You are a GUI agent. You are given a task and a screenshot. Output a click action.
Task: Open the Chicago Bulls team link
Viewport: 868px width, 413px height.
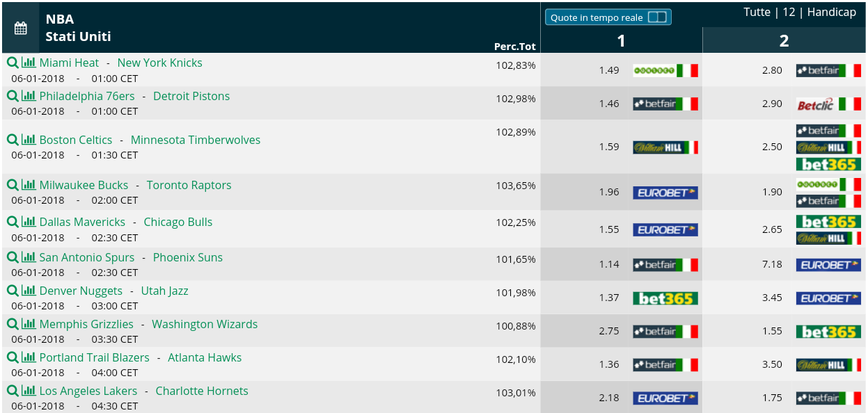(x=178, y=222)
